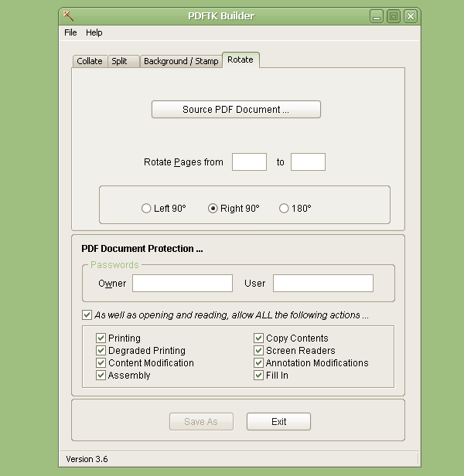The image size is (464, 476).
Task: Uncheck the Printing permission
Action: tap(101, 338)
